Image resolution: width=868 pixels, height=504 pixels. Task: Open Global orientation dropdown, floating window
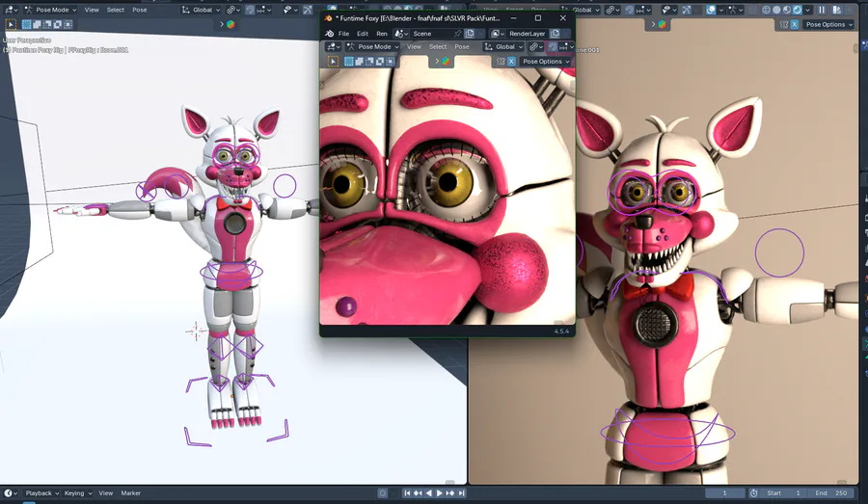point(503,47)
